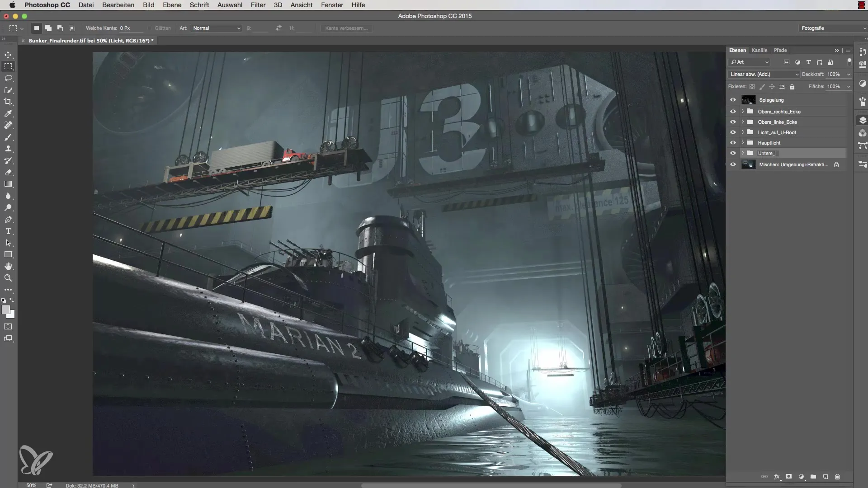Create a new group folder icon
868x488 pixels.
point(813,477)
